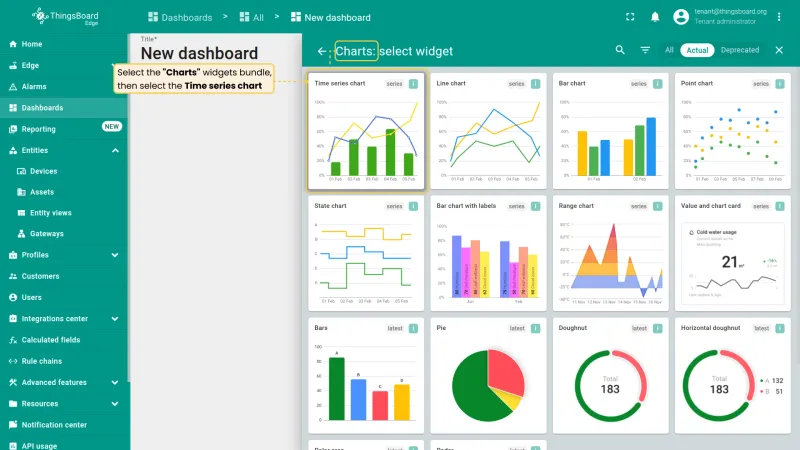Expand the Integrations center chevron
The height and width of the screenshot is (450, 800).
pyautogui.click(x=115, y=319)
